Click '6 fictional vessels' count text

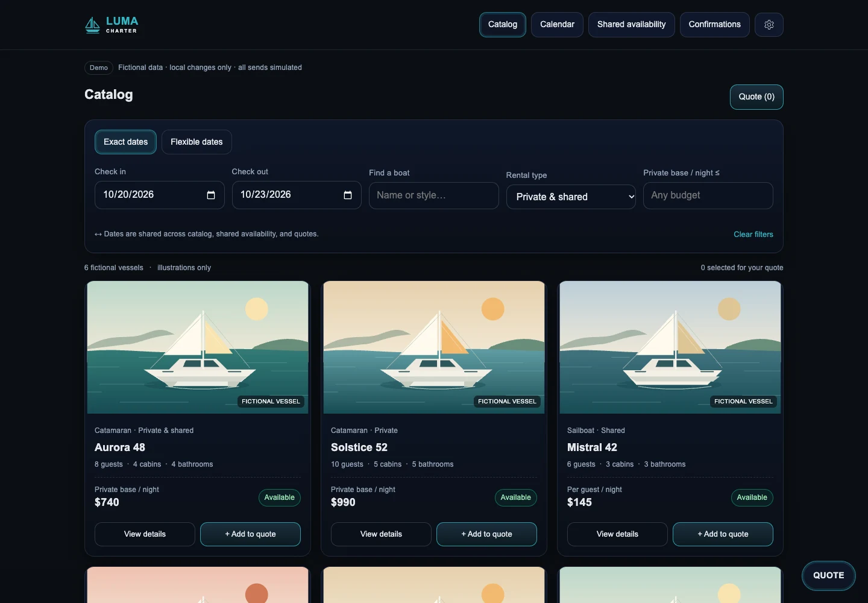tap(114, 268)
